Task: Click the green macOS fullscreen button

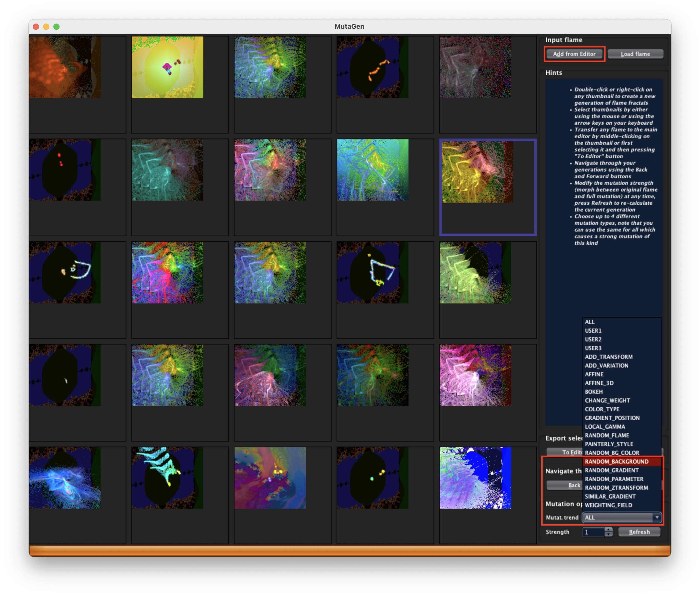Action: click(x=56, y=27)
